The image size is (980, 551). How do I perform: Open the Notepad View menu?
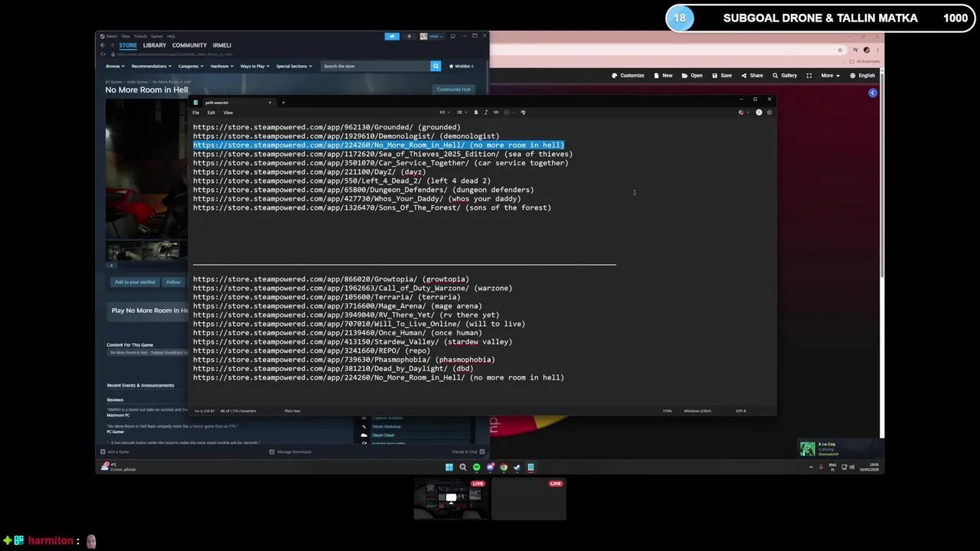228,112
